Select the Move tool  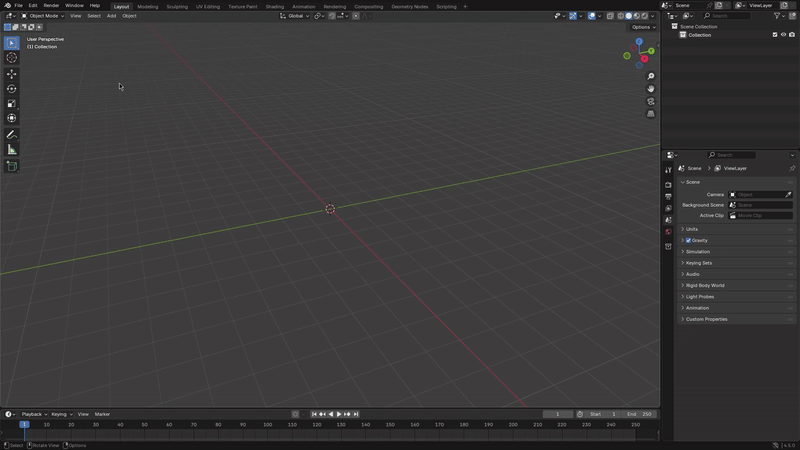coord(11,74)
